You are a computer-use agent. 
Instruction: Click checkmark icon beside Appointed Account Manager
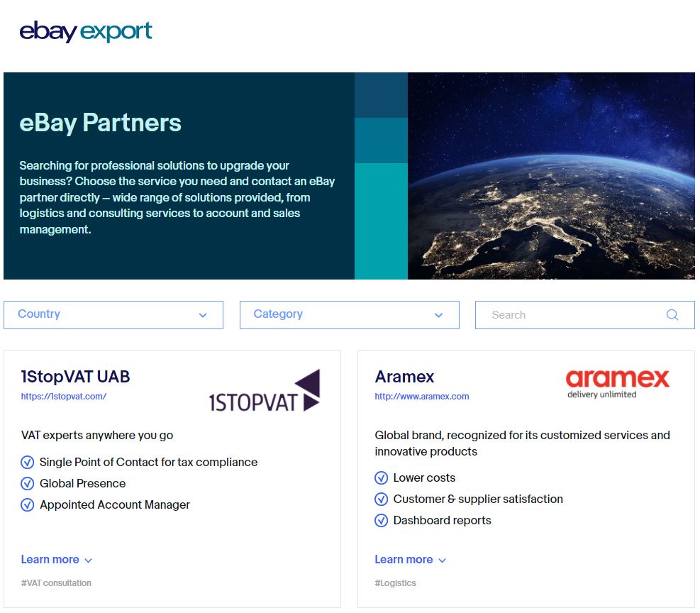point(27,505)
